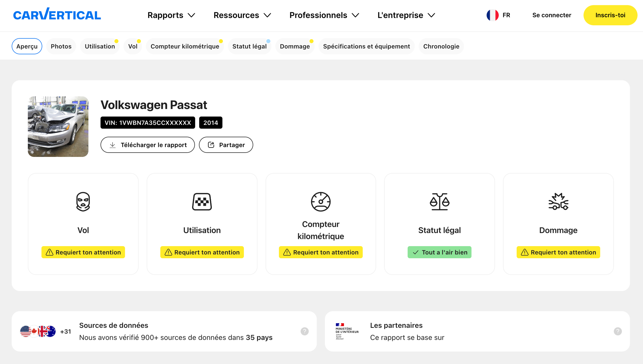The image size is (643, 364).
Task: Click the Se connecter link
Action: [x=551, y=15]
